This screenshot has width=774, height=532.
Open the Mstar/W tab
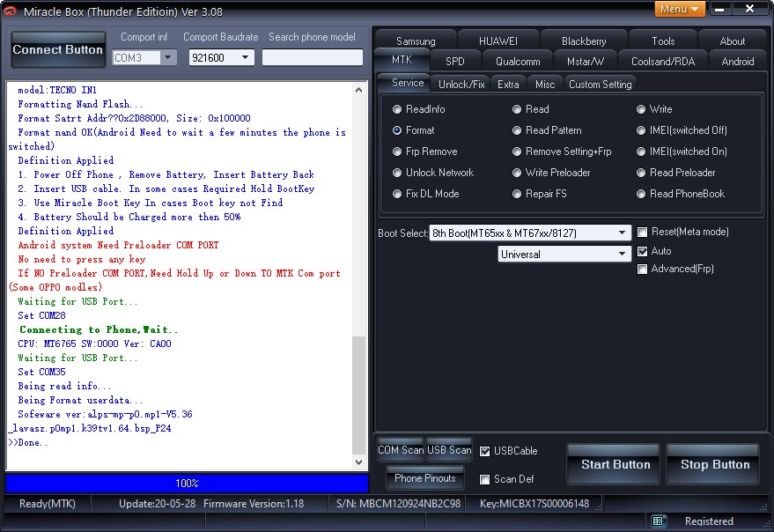tap(585, 62)
